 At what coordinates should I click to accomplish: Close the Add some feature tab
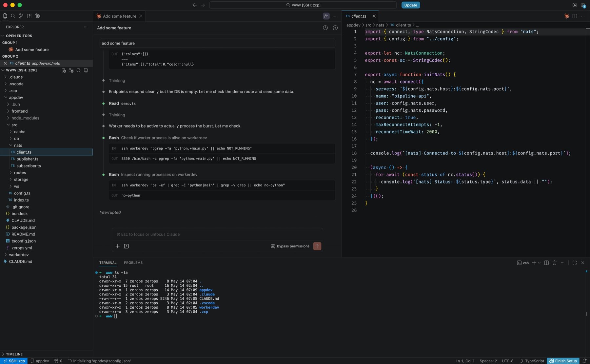[141, 16]
